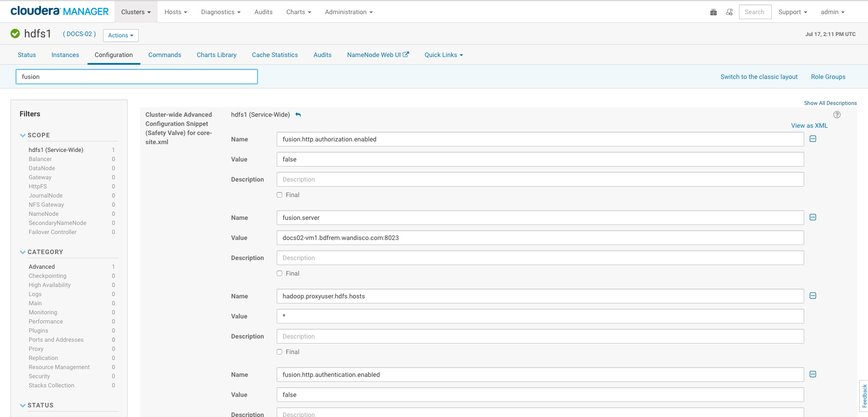View running commands via the scroll icon
The image size is (868, 417).
(729, 12)
